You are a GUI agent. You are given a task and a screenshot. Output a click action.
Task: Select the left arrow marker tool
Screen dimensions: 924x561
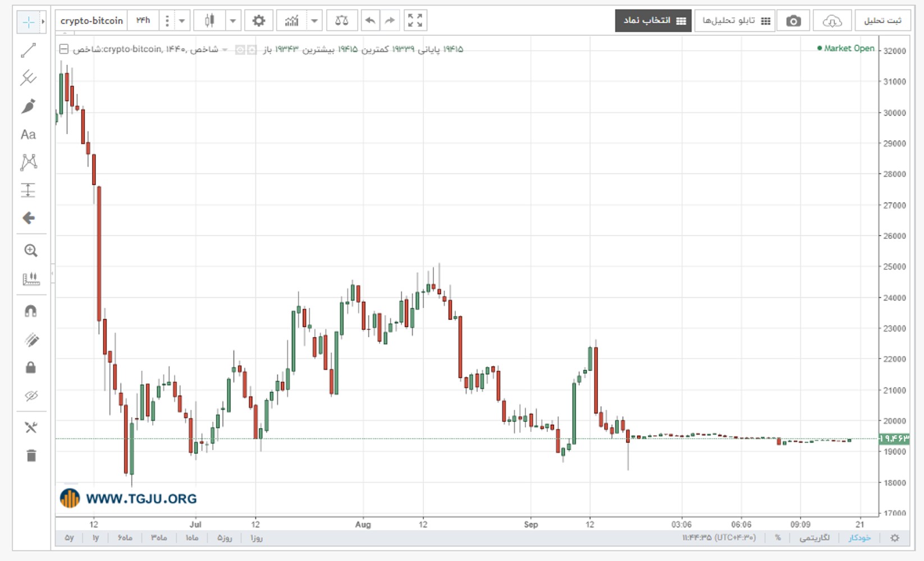(x=29, y=218)
